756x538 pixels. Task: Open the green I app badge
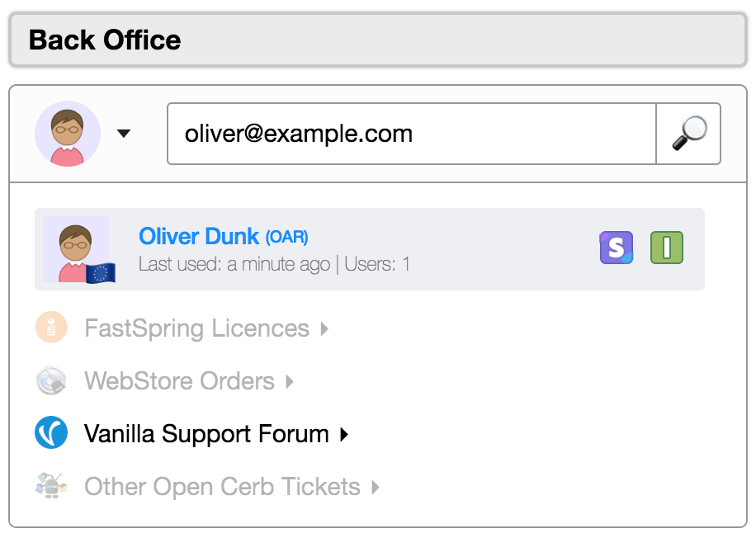tap(665, 247)
